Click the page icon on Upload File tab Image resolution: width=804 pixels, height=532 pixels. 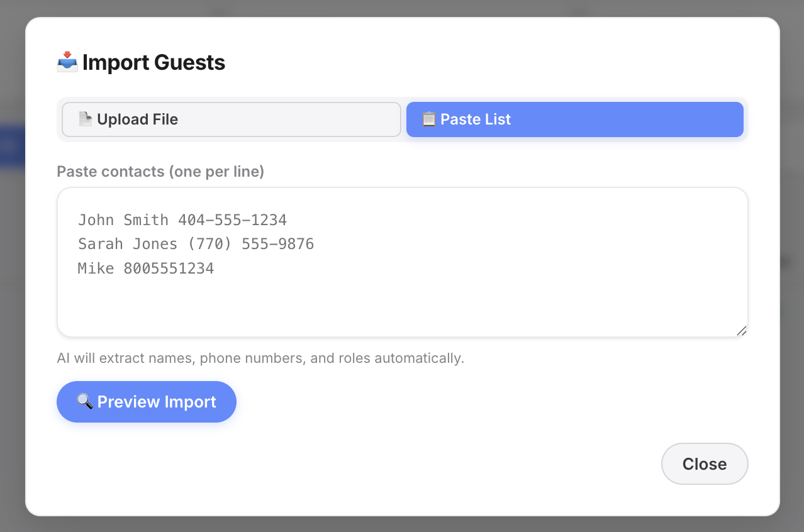pyautogui.click(x=86, y=119)
